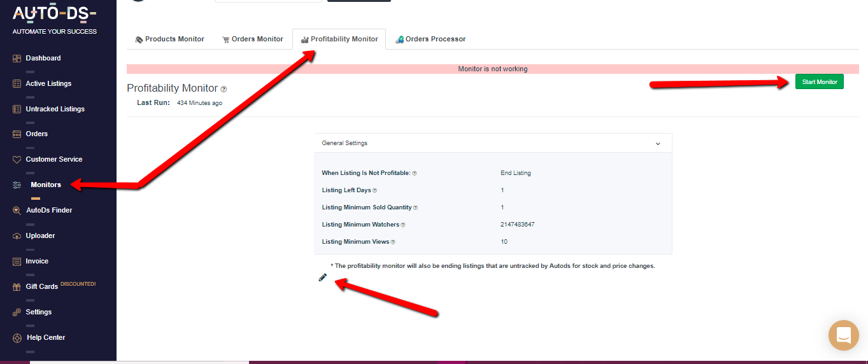Image resolution: width=868 pixels, height=364 pixels.
Task: Click the green Start Monitor button
Action: [819, 82]
